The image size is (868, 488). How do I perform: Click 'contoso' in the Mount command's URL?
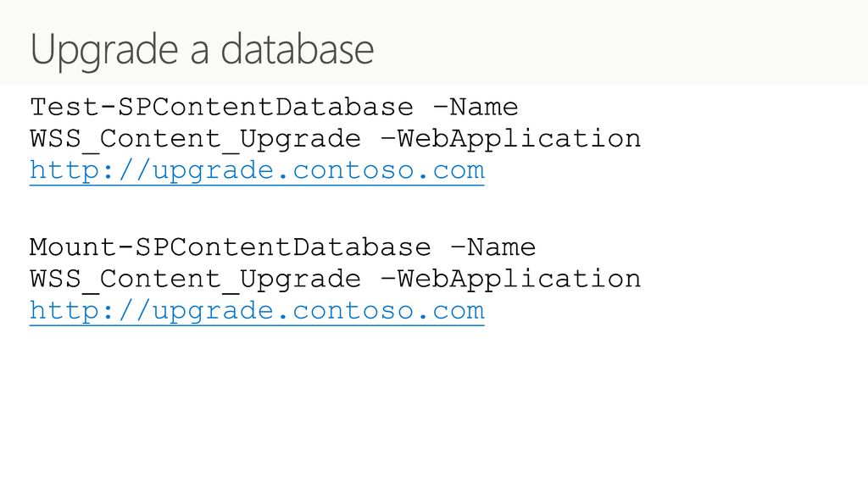(353, 312)
